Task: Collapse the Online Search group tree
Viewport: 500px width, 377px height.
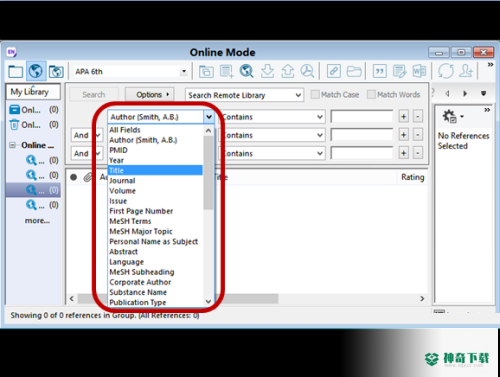Action: click(13, 145)
